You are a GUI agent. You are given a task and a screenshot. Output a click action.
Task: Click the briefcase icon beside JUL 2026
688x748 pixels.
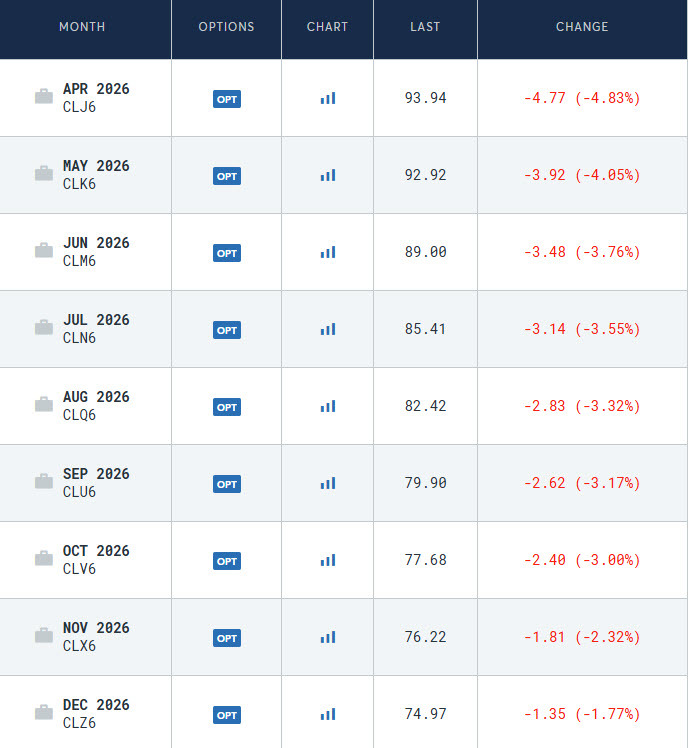point(44,328)
